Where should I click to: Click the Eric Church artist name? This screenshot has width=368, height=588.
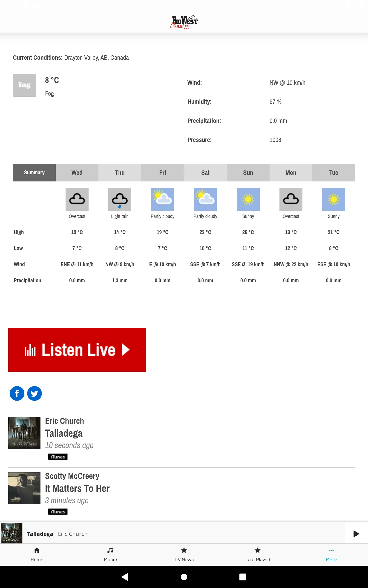(x=64, y=421)
